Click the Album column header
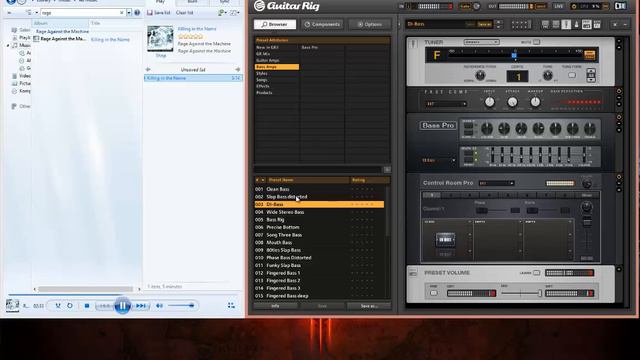Image resolution: width=640 pixels, height=360 pixels. (x=60, y=23)
